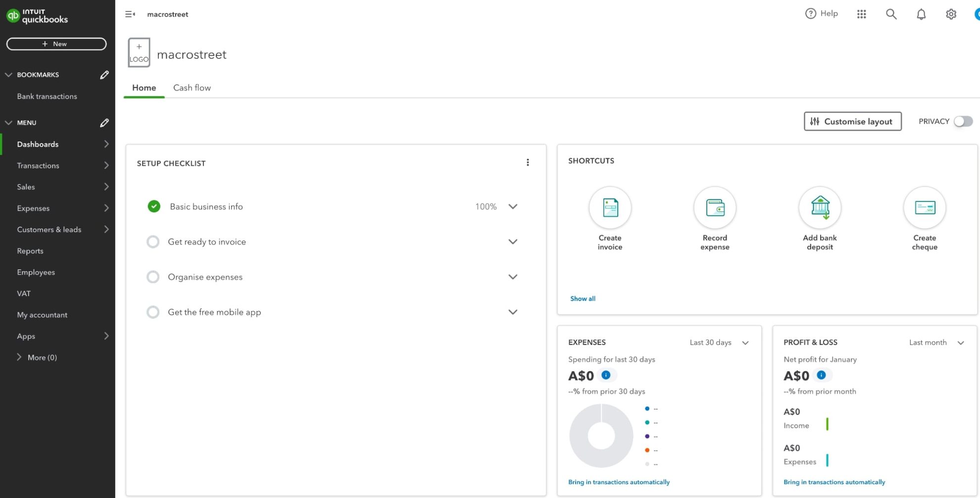Viewport: 980px width, 498px height.
Task: Click the blue legend dot
Action: tap(647, 408)
